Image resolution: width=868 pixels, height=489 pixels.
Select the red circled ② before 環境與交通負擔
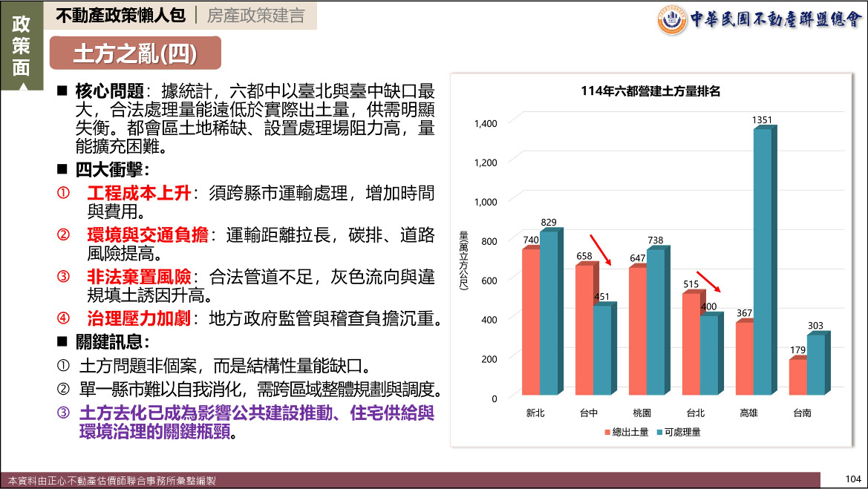pos(64,235)
